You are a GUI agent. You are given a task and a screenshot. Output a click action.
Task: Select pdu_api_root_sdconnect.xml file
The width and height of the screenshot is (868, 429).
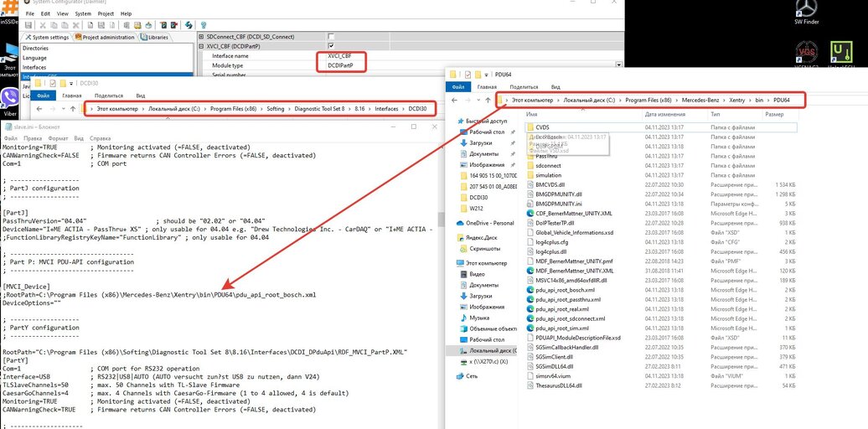(571, 319)
